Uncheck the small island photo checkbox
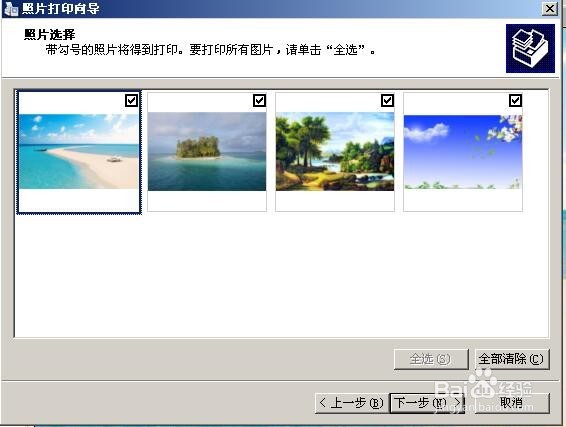The width and height of the screenshot is (566, 427). (x=259, y=100)
